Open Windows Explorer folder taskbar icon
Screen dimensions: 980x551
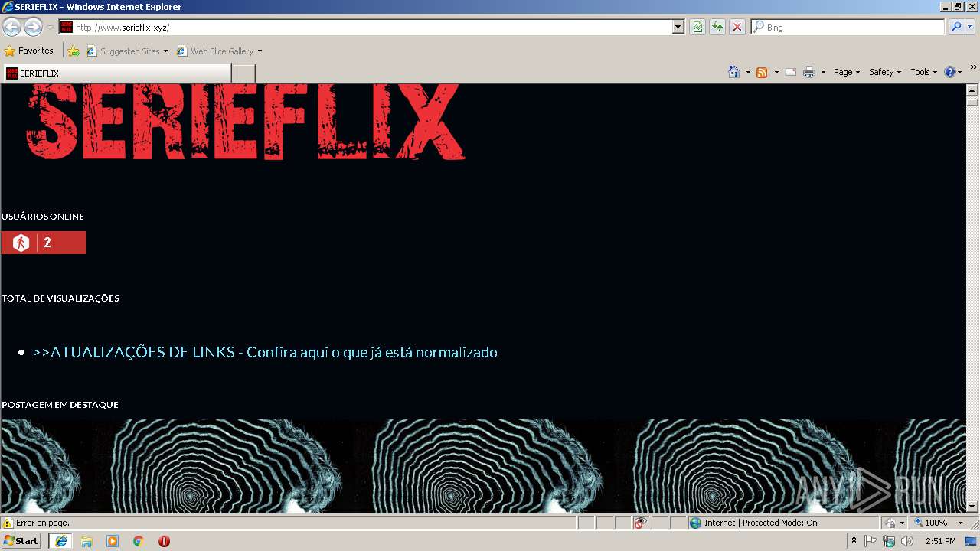[x=87, y=541]
